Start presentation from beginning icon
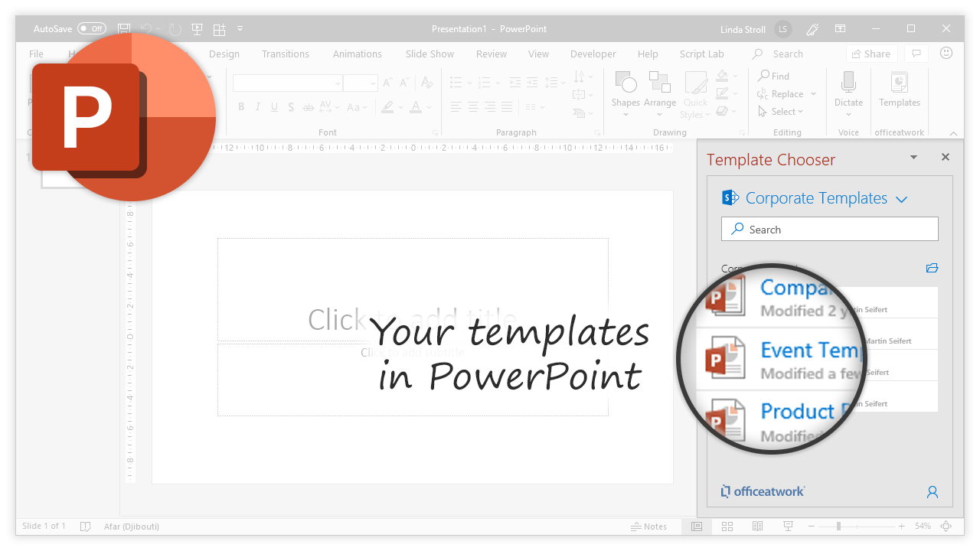Image resolution: width=980 pixels, height=551 pixels. [x=197, y=29]
